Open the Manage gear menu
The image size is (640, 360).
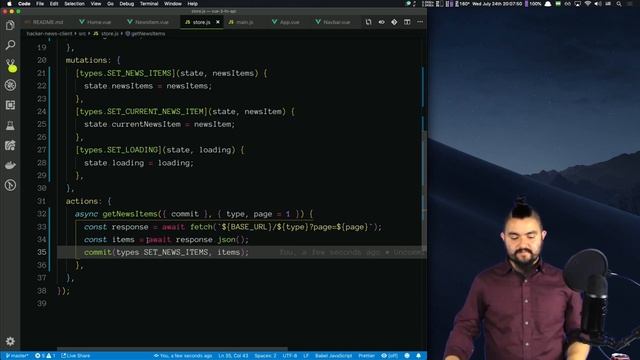(x=10, y=341)
